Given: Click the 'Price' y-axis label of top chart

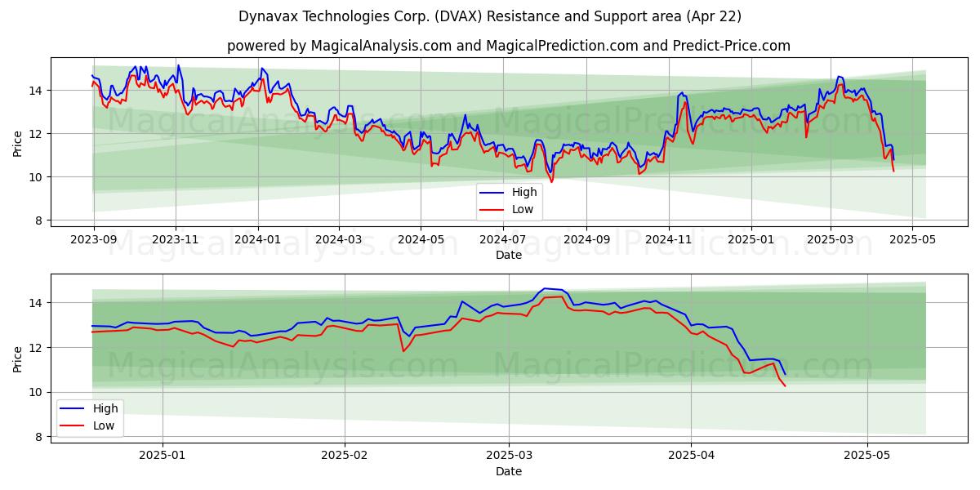Looking at the screenshot, I should tap(18, 143).
